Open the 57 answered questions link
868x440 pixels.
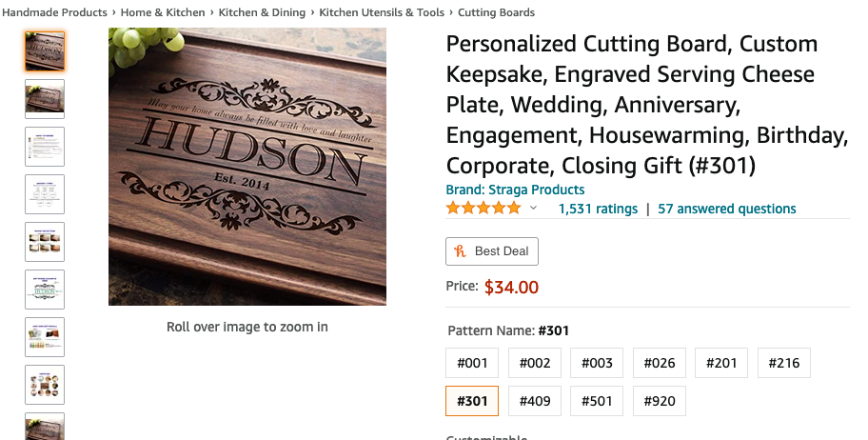(727, 209)
